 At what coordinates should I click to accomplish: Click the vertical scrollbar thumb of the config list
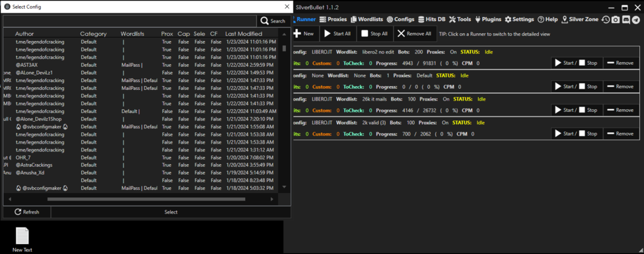284,48
